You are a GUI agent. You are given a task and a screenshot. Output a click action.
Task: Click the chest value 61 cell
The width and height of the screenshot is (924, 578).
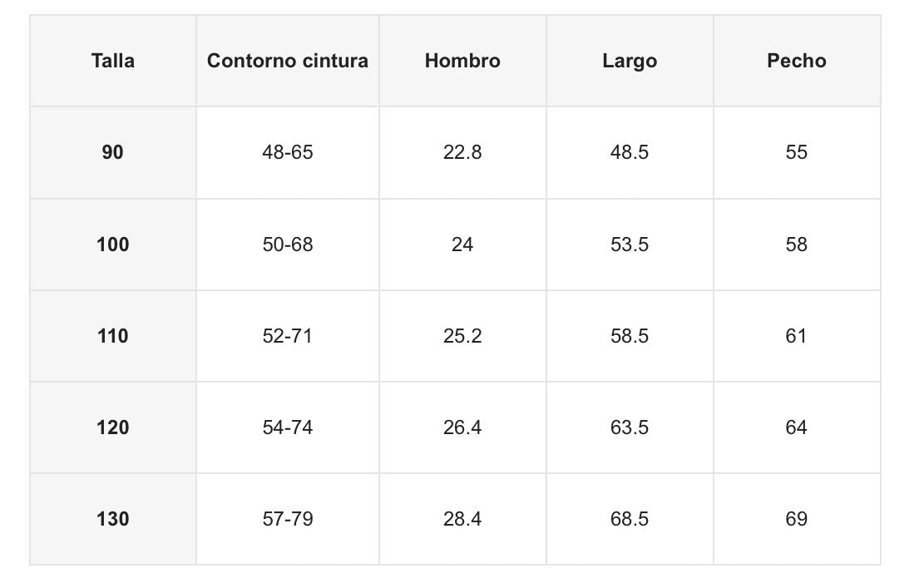(x=797, y=336)
